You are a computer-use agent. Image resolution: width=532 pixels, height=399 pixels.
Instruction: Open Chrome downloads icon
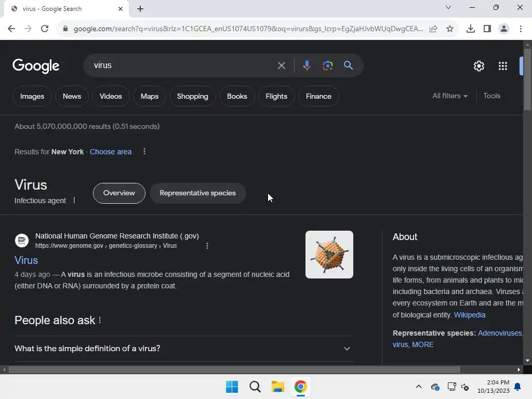click(x=471, y=29)
